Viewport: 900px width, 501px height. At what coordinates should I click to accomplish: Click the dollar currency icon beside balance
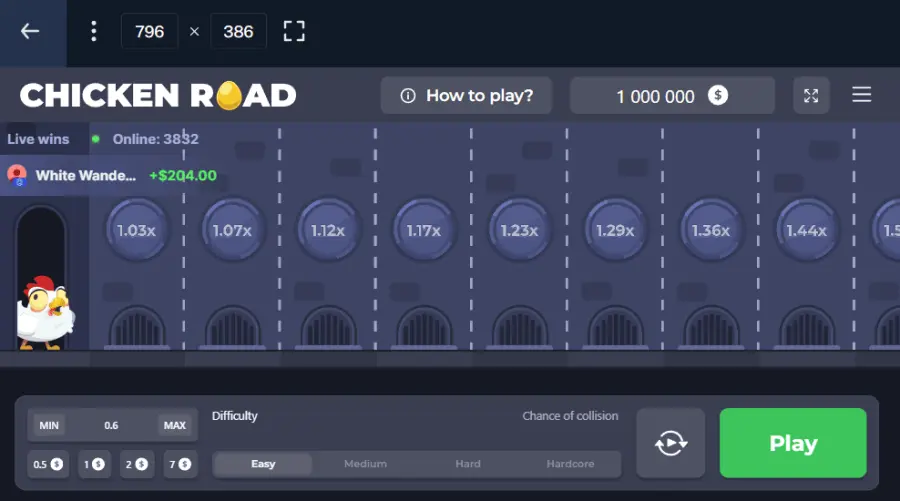coord(718,96)
